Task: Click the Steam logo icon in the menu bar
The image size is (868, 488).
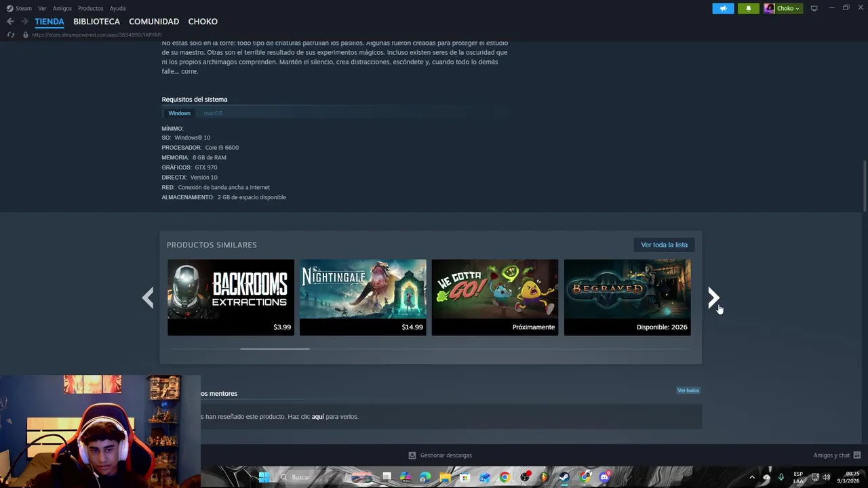Action: pos(9,8)
